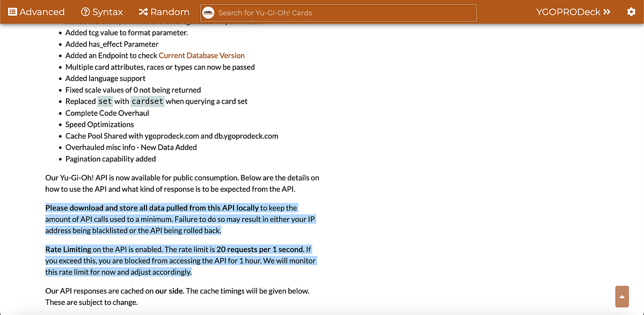Visit YGOPRODeck via the header link
This screenshot has width=644, height=315.
pyautogui.click(x=568, y=11)
